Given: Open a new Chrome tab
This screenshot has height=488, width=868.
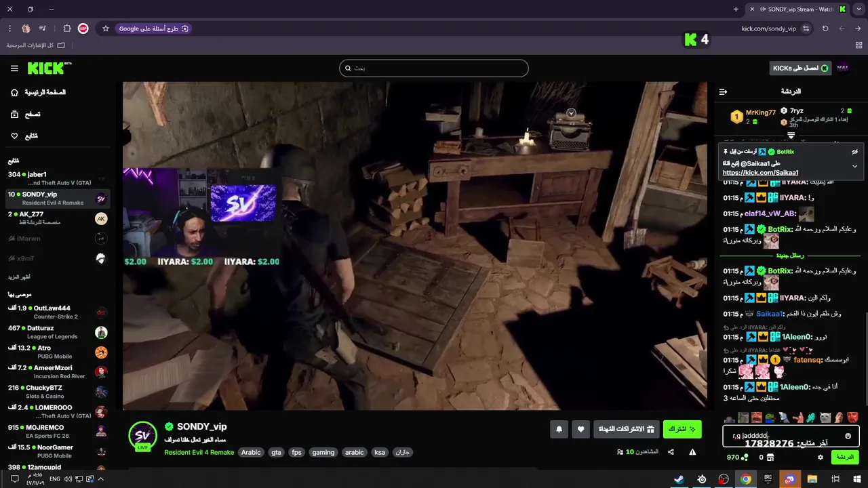Looking at the screenshot, I should point(736,9).
